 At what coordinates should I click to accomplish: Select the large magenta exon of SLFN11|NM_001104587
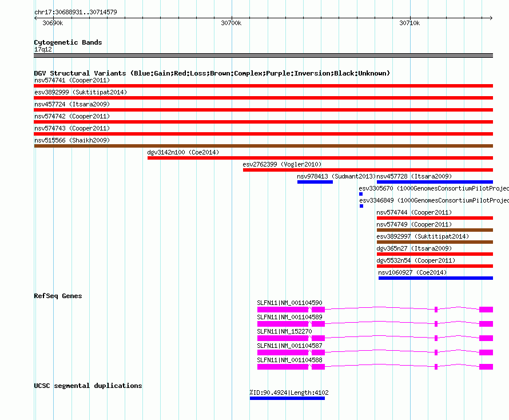tap(283, 352)
